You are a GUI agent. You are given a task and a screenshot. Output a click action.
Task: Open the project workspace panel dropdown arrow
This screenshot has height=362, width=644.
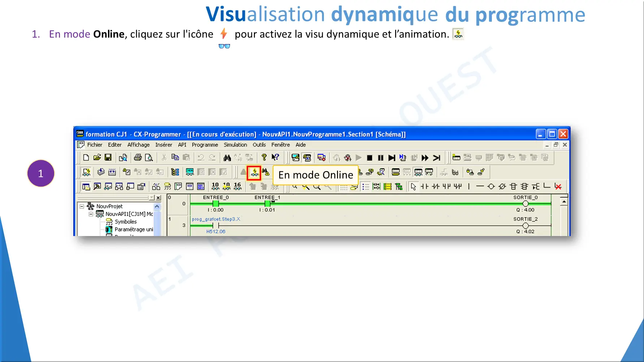pyautogui.click(x=152, y=198)
